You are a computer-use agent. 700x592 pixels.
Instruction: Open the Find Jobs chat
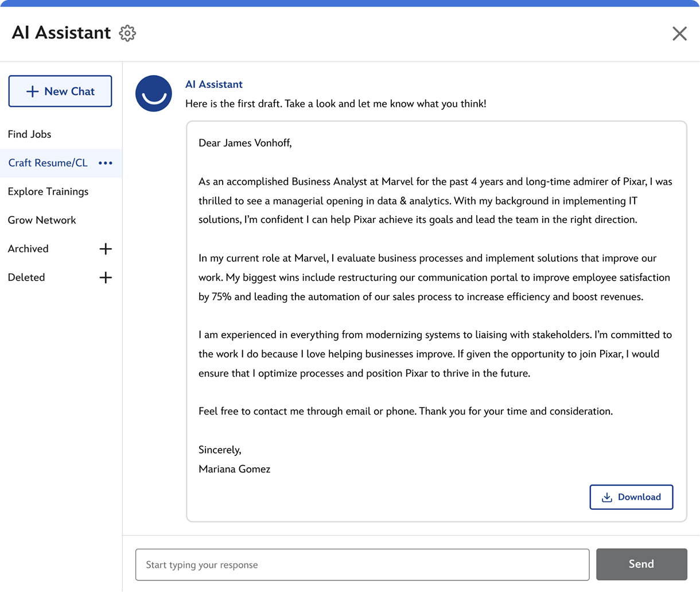tap(30, 134)
